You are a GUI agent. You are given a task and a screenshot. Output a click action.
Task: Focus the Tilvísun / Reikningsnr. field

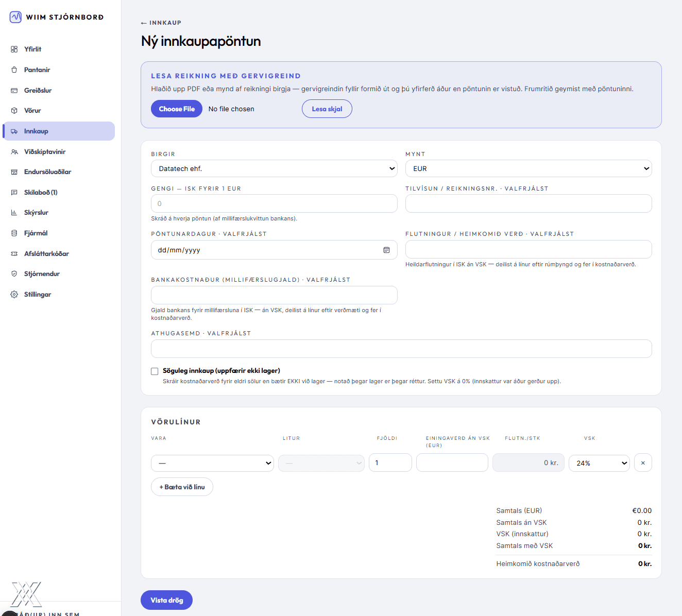[528, 203]
